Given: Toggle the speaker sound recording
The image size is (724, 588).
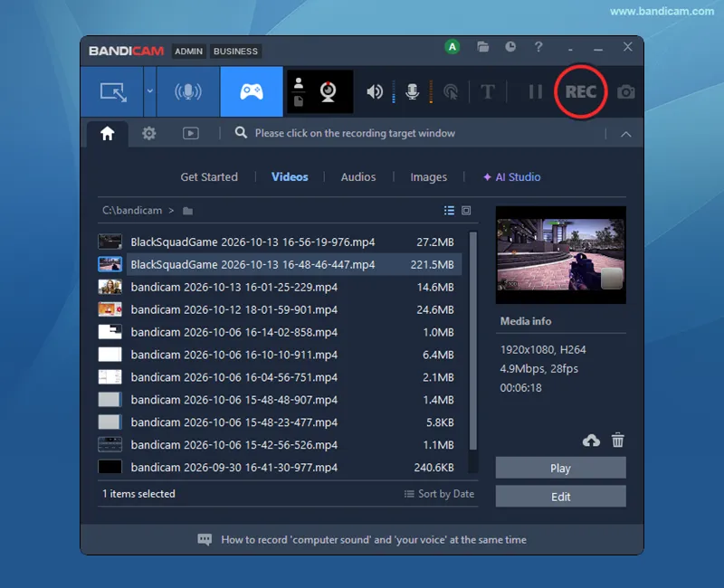Looking at the screenshot, I should [x=375, y=91].
